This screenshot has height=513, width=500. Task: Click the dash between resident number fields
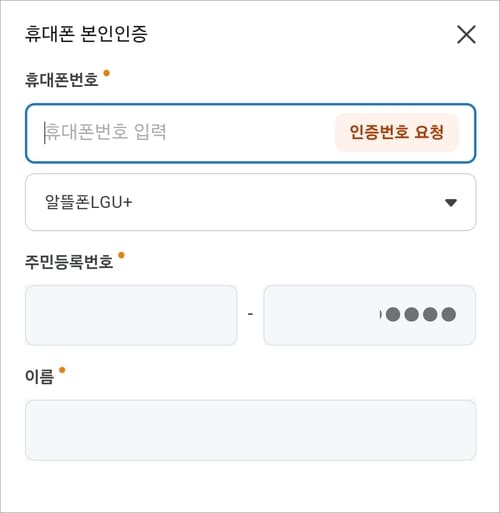pyautogui.click(x=250, y=314)
